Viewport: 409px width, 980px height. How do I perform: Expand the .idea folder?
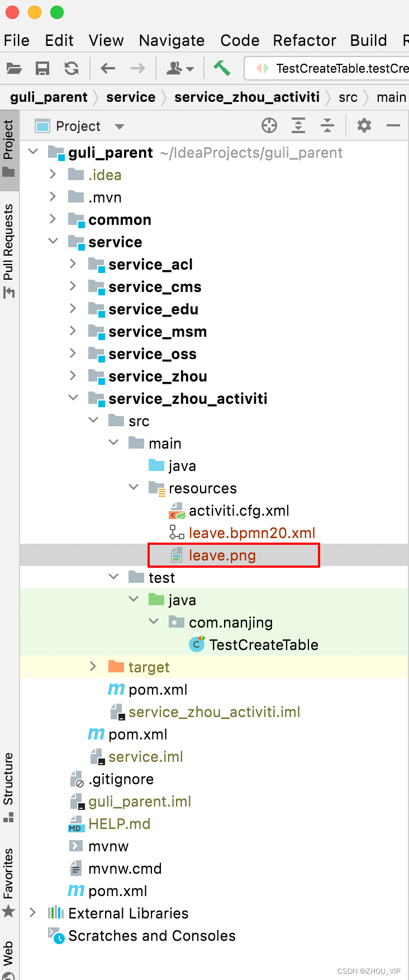pos(53,174)
